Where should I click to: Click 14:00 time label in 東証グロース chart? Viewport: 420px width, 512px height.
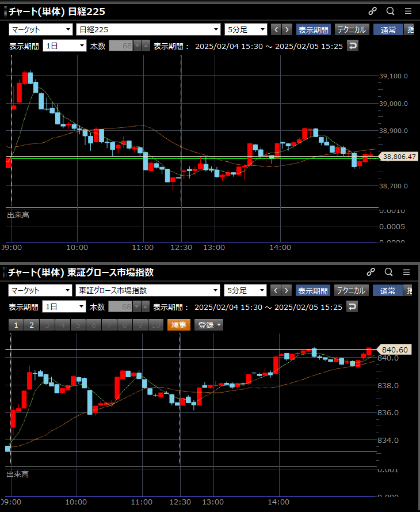[278, 502]
